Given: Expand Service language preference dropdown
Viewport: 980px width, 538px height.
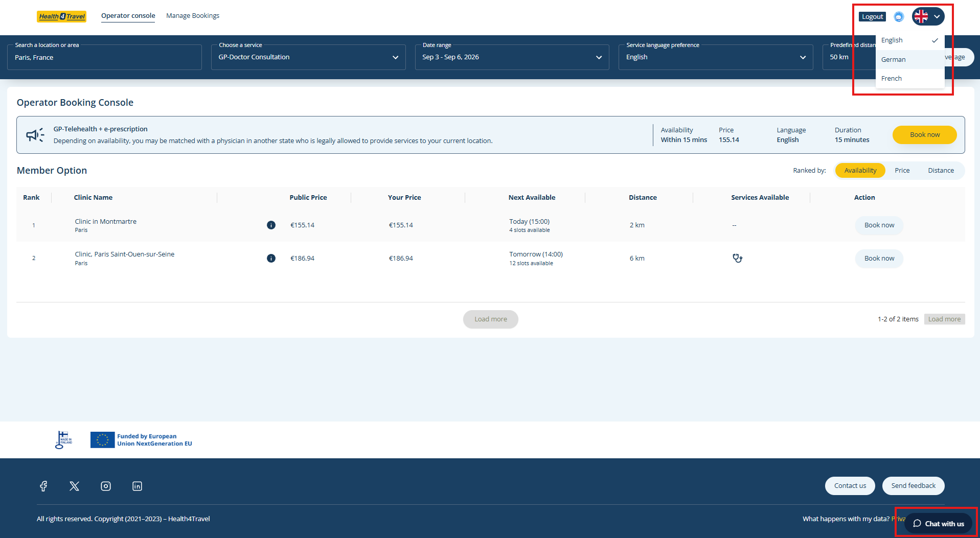Looking at the screenshot, I should coord(716,57).
